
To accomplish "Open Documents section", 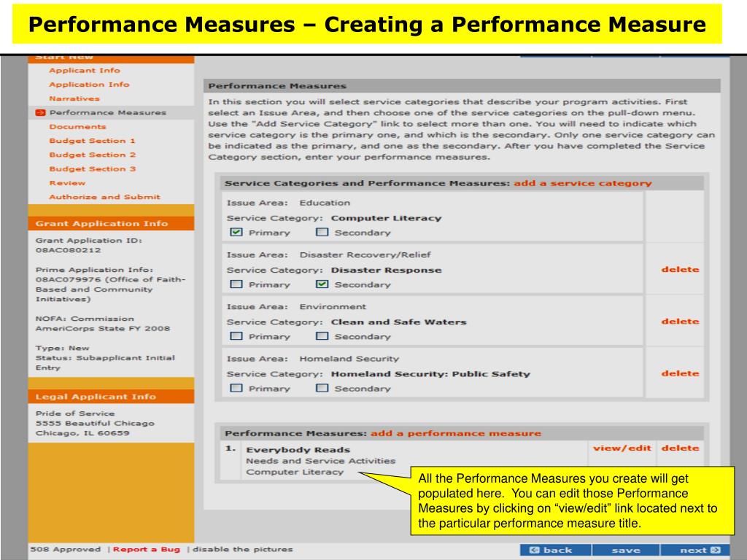I will tap(77, 127).
